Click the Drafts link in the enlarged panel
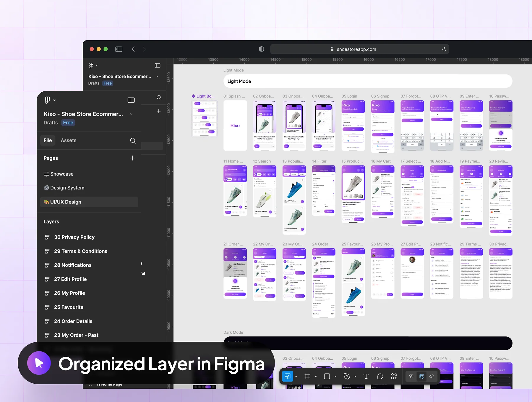 (x=51, y=123)
